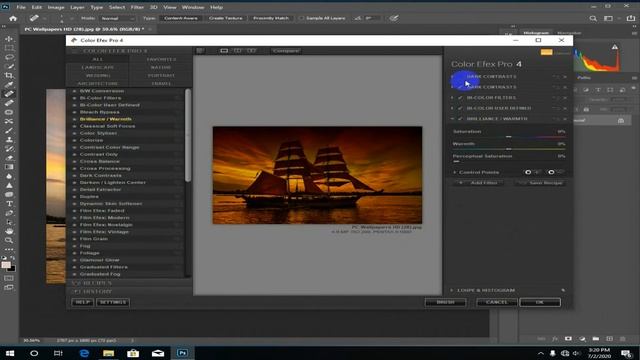Favorite the B/W Conversion filter star
This screenshot has height=360, width=640.
[178, 91]
